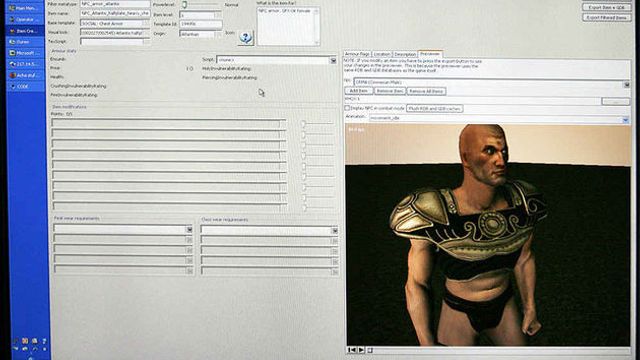The width and height of the screenshot is (640, 360).
Task: Click the Add Item button
Action: [x=359, y=91]
